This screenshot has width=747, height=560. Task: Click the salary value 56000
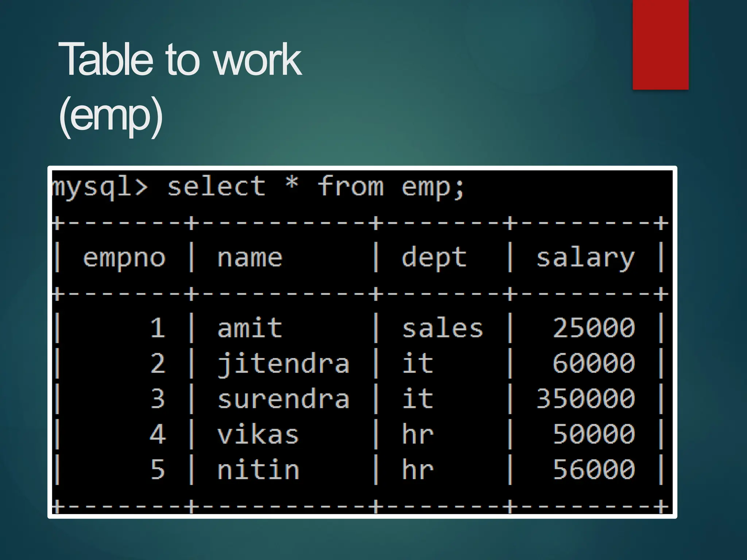pos(594,469)
